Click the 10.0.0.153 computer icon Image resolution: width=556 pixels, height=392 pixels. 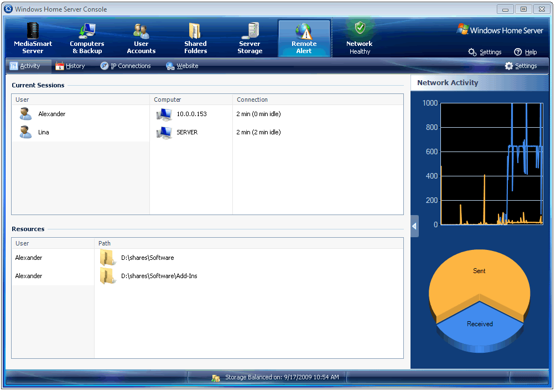click(x=164, y=114)
